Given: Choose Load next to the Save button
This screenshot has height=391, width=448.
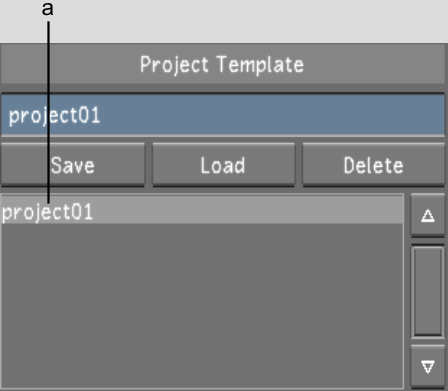Looking at the screenshot, I should [223, 165].
